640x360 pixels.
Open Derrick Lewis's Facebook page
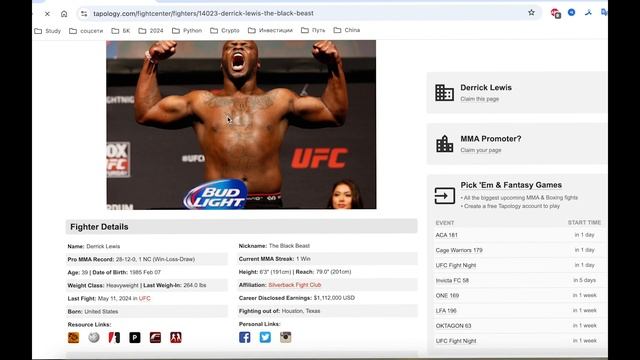(244, 337)
